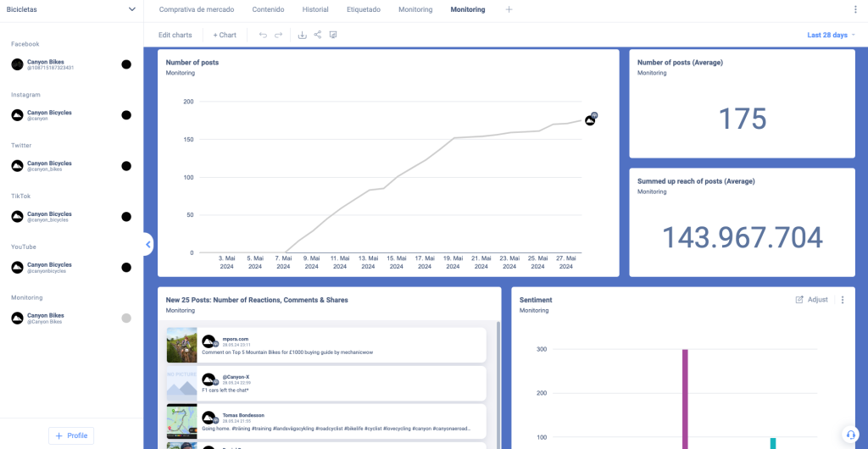Screen dimensions: 868x449
Task: Toggle the TikTok Canyon Bicycles profile dot
Action: click(126, 217)
